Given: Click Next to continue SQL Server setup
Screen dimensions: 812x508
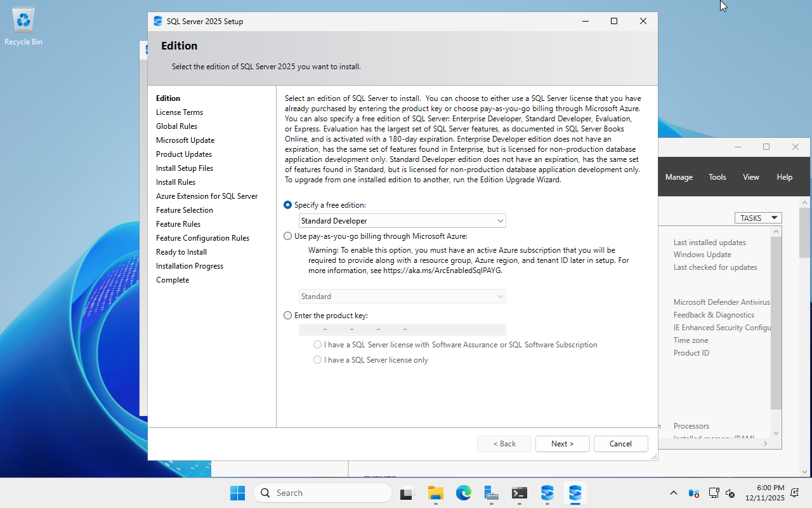Looking at the screenshot, I should 562,443.
